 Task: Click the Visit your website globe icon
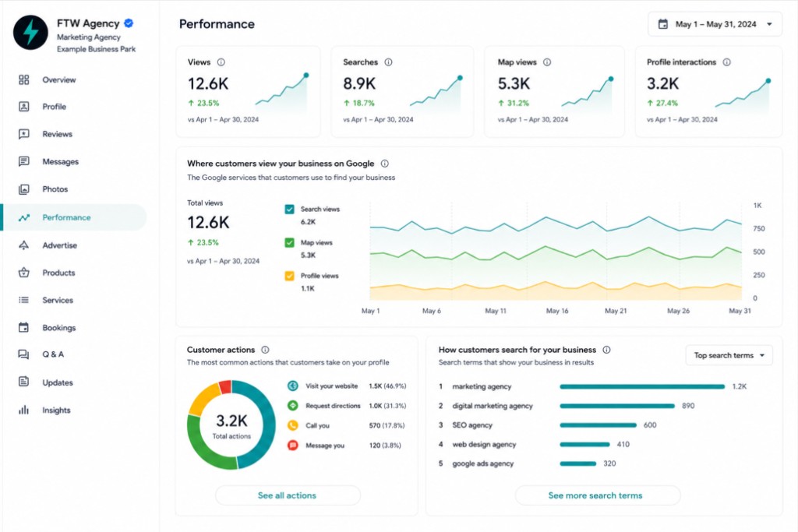(x=293, y=386)
